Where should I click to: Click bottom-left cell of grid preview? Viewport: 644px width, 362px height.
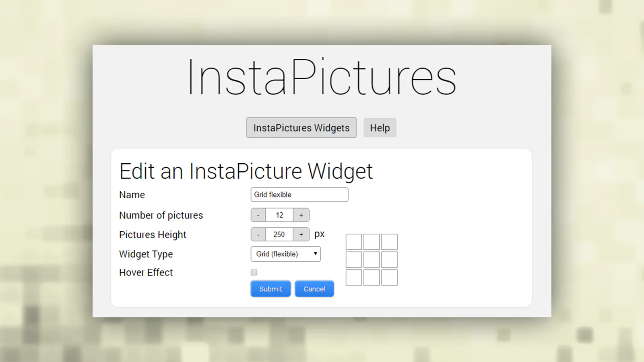[x=354, y=278]
